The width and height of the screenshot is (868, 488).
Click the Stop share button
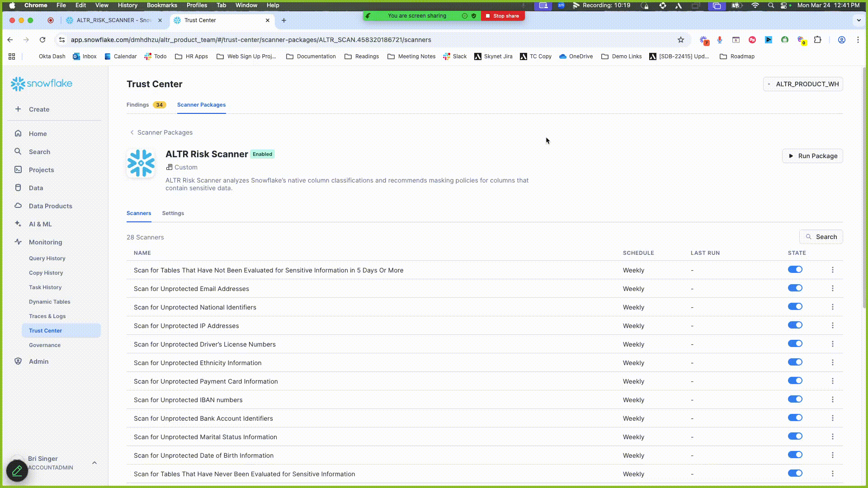tap(502, 15)
